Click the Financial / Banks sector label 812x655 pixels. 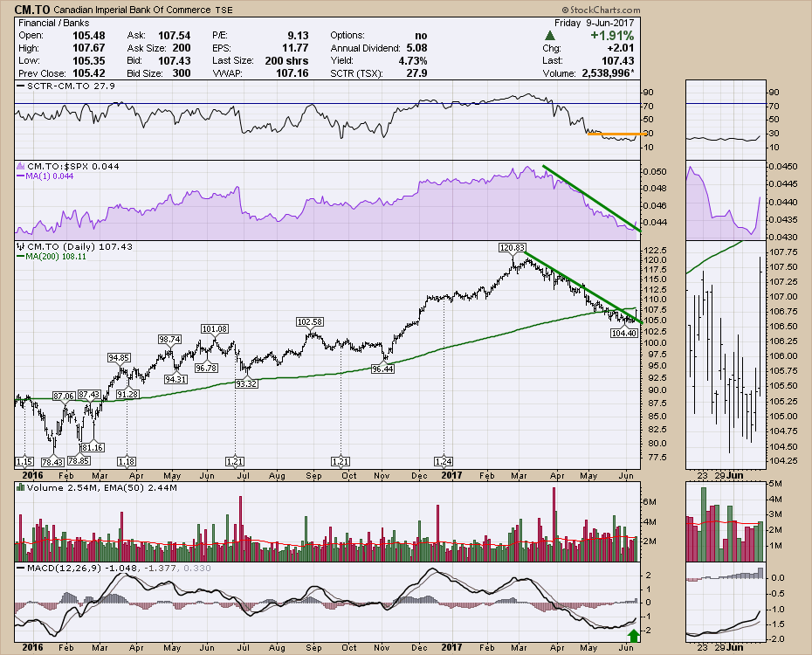(x=53, y=23)
